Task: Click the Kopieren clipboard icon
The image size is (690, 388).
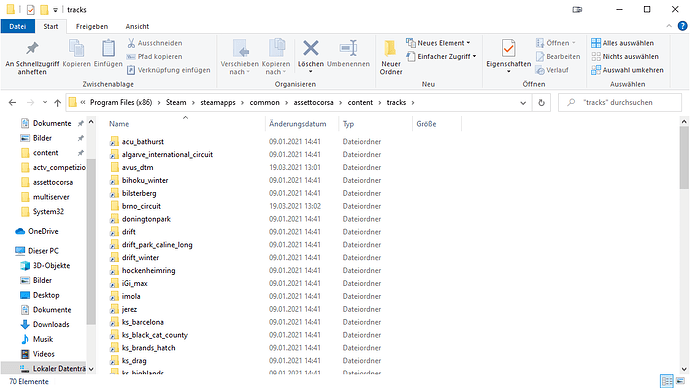Action: (77, 48)
